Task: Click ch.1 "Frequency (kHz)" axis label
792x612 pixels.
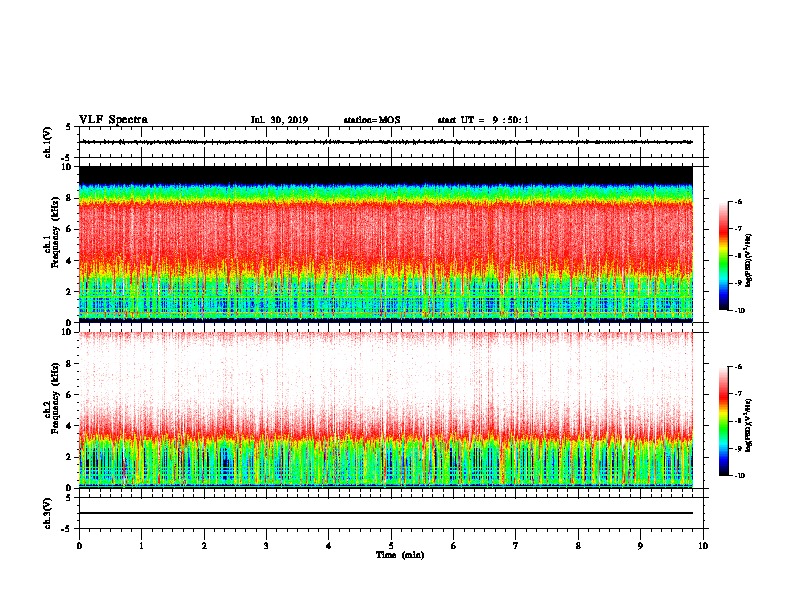Action: click(x=55, y=233)
